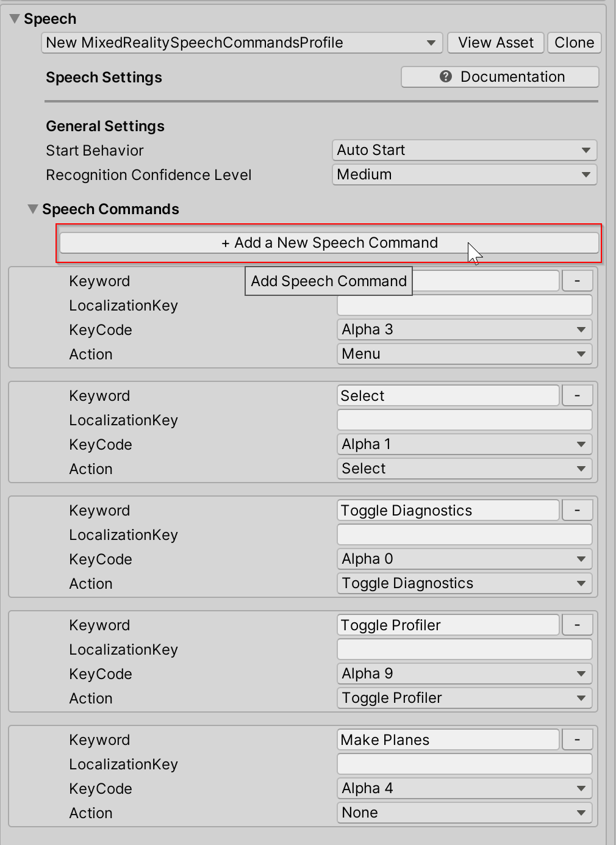Screen dimensions: 616x845
Task: Remove the Make Planes command
Action: (x=577, y=739)
